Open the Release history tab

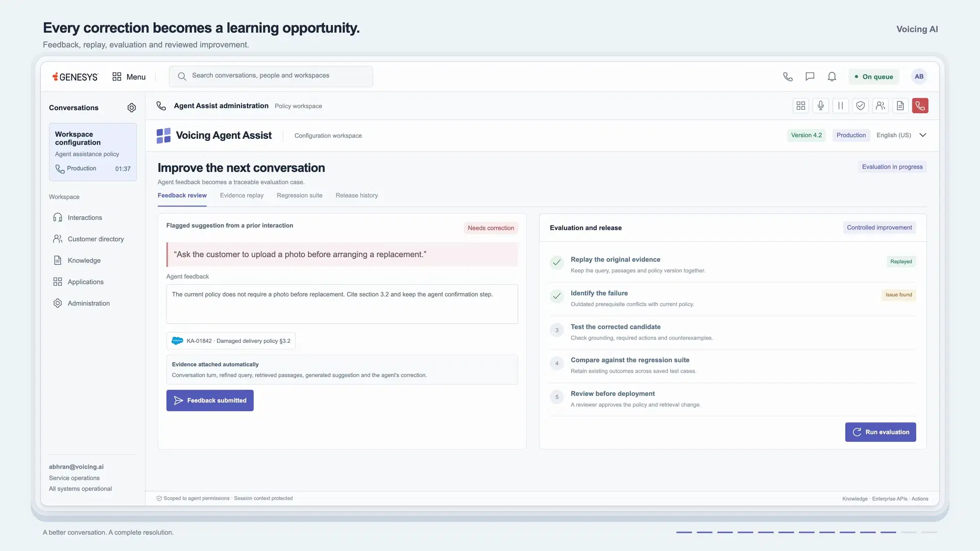357,195
